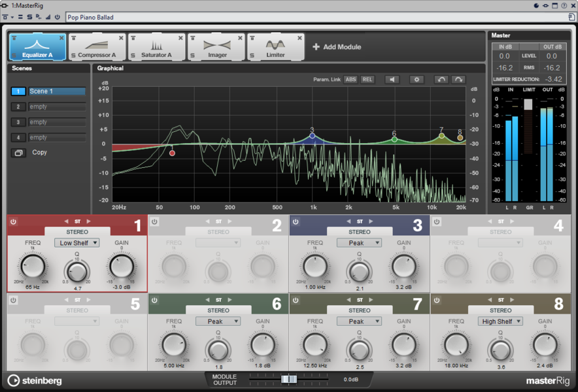The width and height of the screenshot is (578, 392).
Task: Click band 1 FREQ knob
Action: tap(33, 267)
